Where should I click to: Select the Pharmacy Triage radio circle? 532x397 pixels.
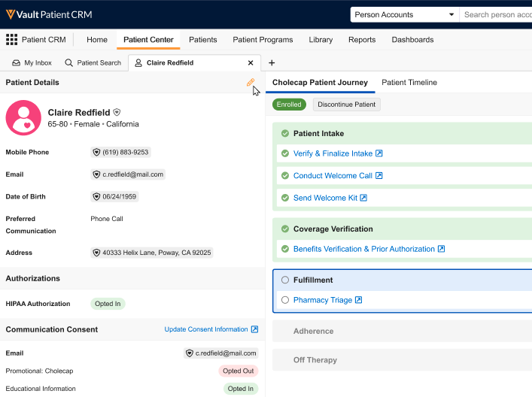285,300
